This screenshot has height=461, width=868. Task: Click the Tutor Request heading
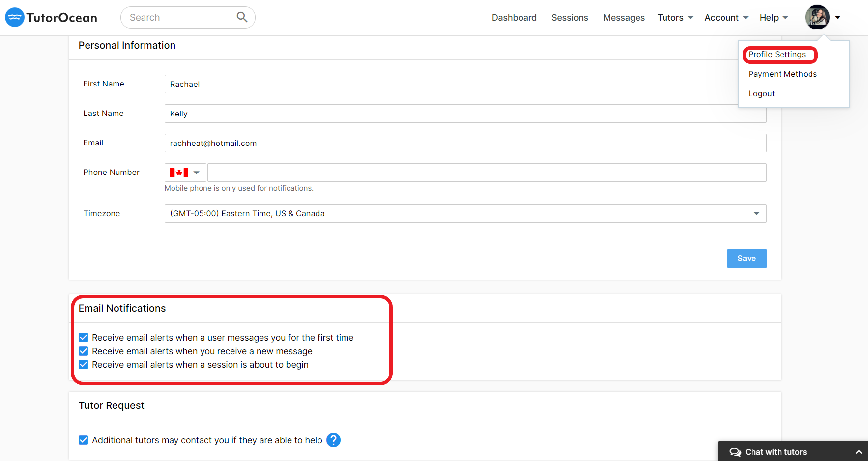point(112,405)
